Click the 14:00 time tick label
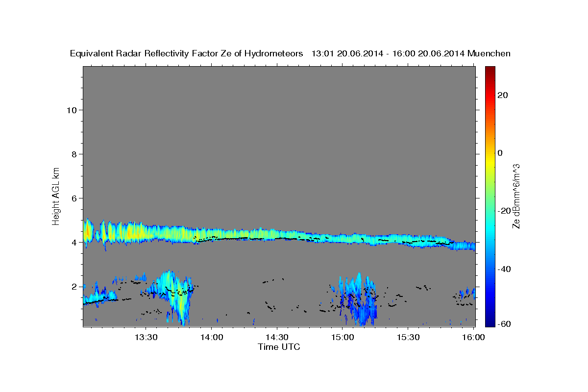Image resolution: width=588 pixels, height=392 pixels. [211, 338]
